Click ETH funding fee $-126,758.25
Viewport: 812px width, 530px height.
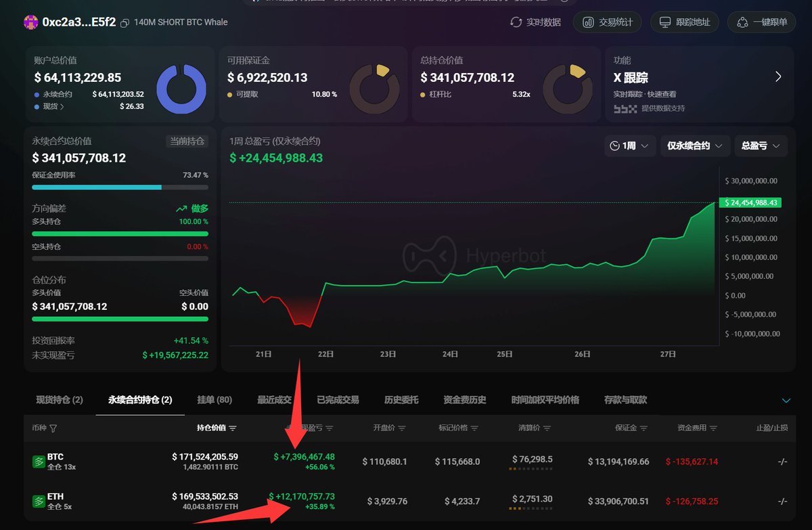click(x=692, y=502)
